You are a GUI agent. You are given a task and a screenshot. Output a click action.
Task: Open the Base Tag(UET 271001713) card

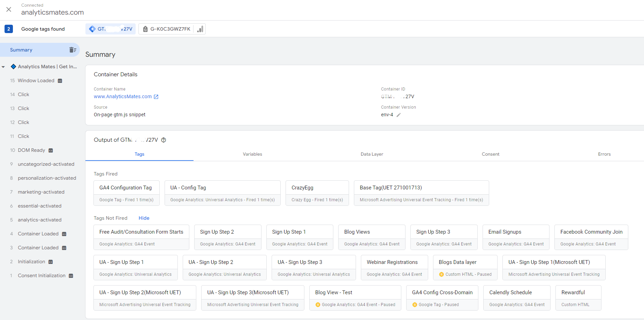coord(422,193)
